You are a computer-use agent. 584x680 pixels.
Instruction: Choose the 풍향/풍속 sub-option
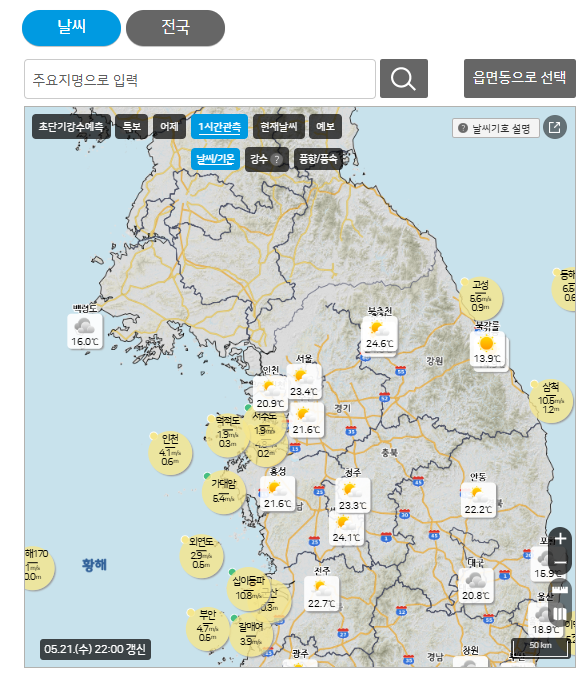pos(318,159)
